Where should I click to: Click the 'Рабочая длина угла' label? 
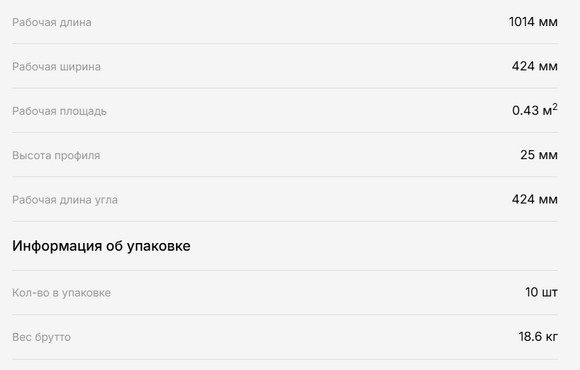[65, 200]
